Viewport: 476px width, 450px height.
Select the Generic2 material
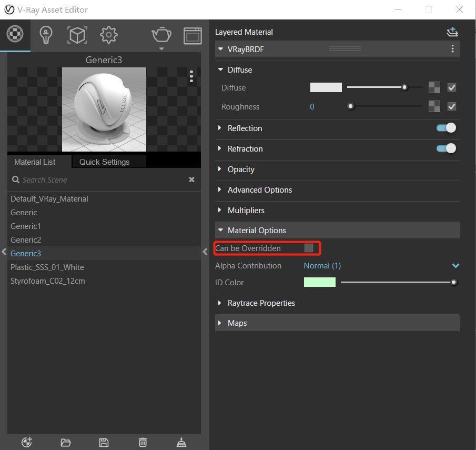pos(104,239)
